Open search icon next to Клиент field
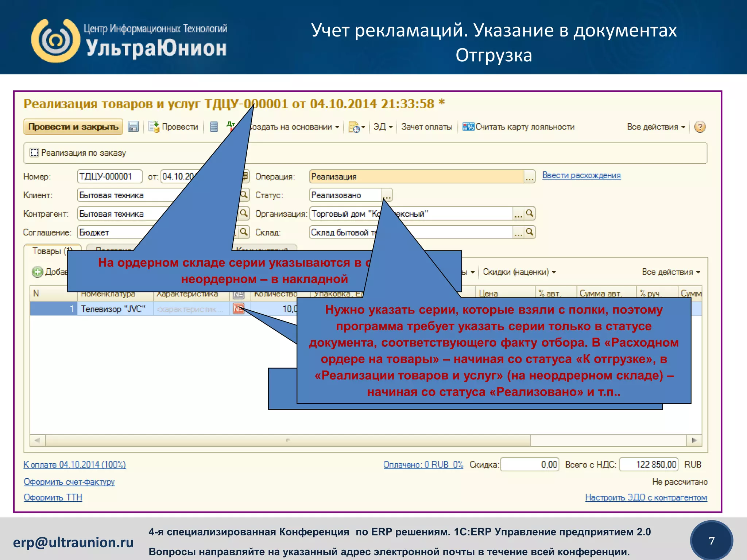The height and width of the screenshot is (560, 747). click(x=244, y=195)
